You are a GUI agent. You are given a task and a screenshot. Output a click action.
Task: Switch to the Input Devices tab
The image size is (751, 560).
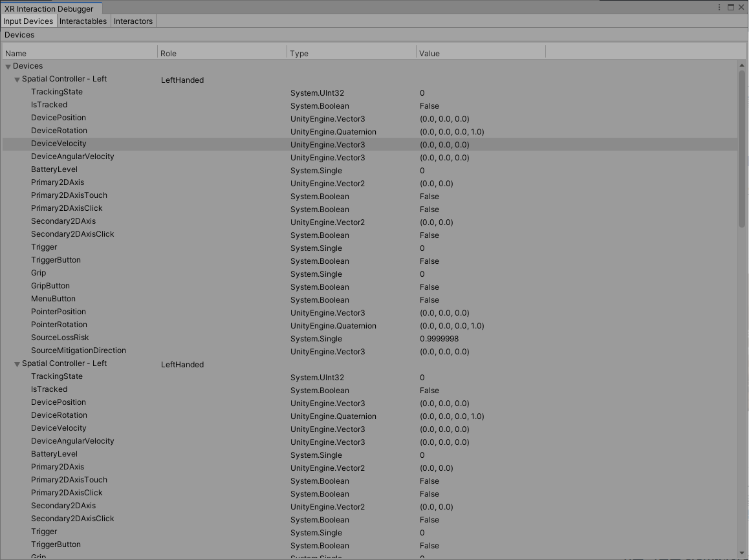click(28, 21)
